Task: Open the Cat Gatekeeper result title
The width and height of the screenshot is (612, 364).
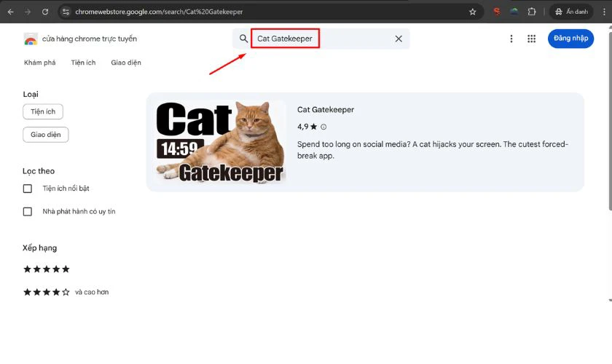Action: pos(326,110)
